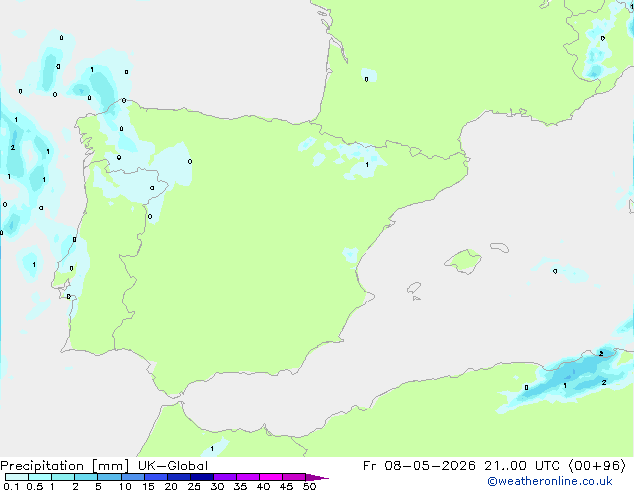Click the magenta swatch between 40 and 45
This screenshot has height=490, width=634.
pyautogui.click(x=271, y=477)
